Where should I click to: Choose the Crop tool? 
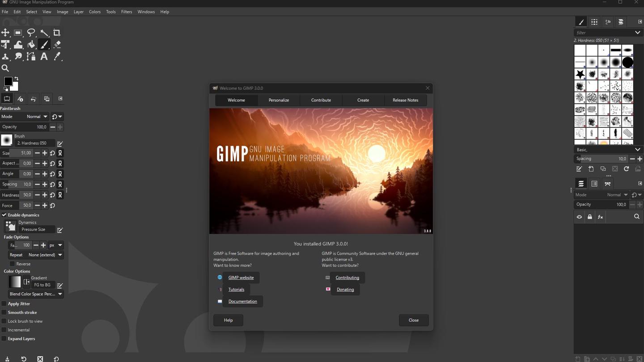click(x=57, y=32)
